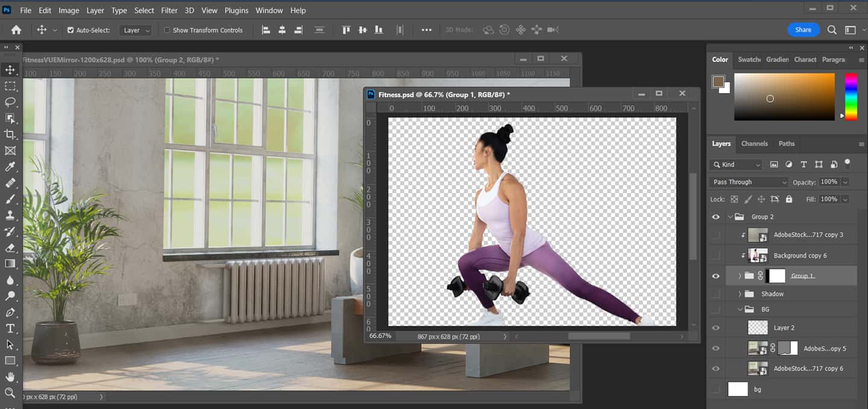The image size is (868, 409).
Task: Click the rainbow hue slider strip
Action: click(851, 97)
